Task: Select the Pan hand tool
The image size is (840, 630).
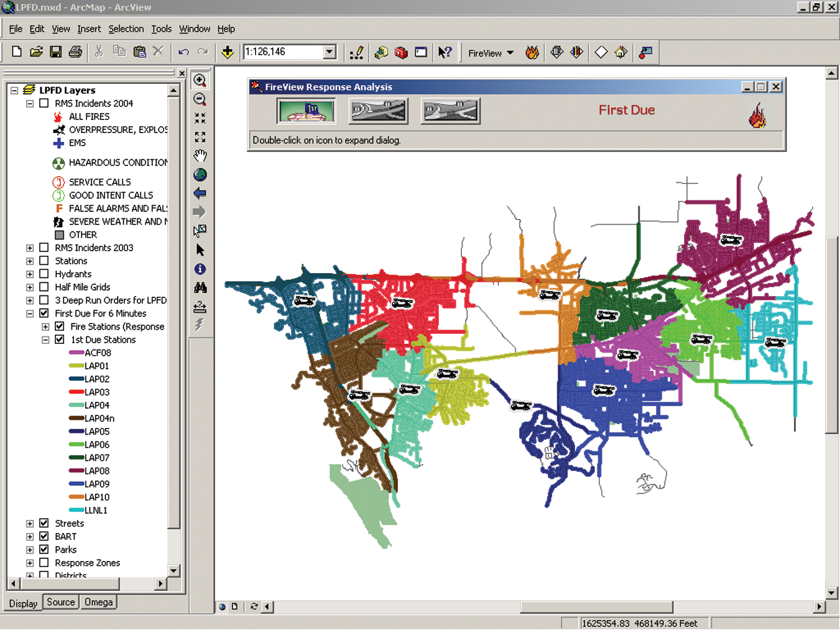Action: click(200, 155)
